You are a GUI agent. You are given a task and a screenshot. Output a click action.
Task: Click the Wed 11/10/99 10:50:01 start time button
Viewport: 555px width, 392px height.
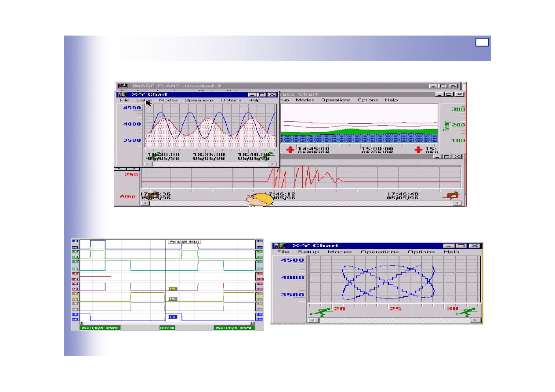click(x=100, y=328)
